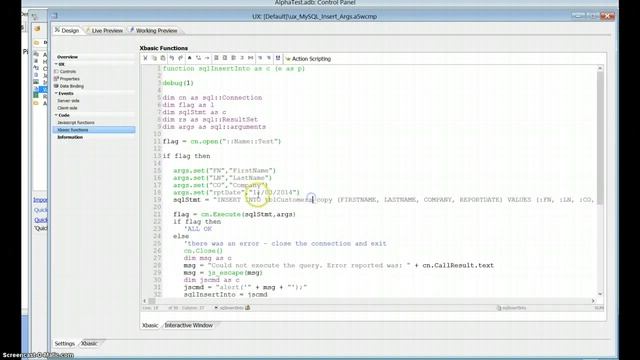This screenshot has width=640, height=360.
Task: Undo the last edit via toolbar arrow
Action: click(x=172, y=58)
